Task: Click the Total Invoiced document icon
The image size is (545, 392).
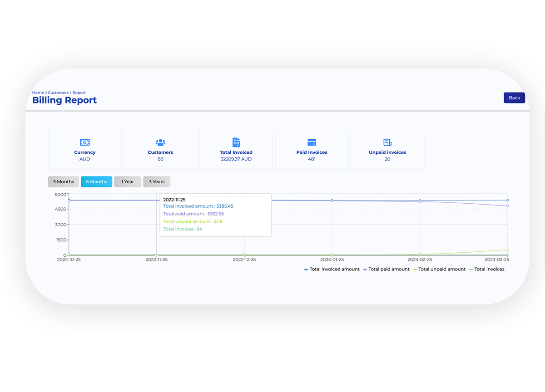Action: click(236, 142)
